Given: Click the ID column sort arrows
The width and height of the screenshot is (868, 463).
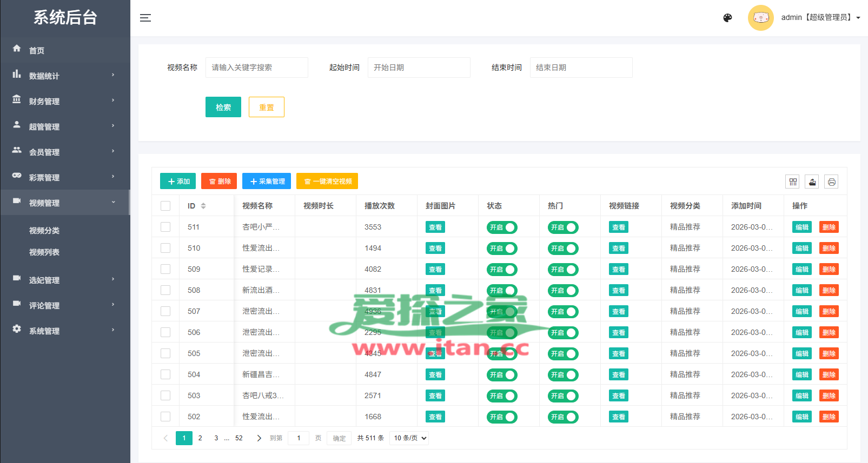Looking at the screenshot, I should pyautogui.click(x=203, y=206).
